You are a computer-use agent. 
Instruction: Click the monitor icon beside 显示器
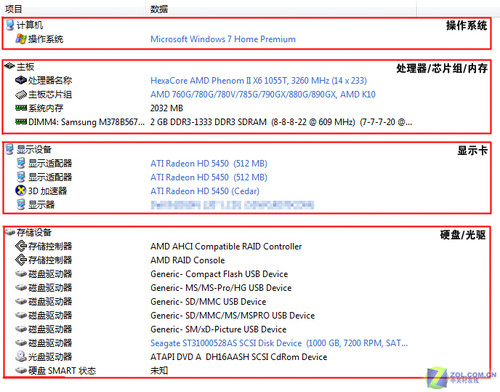[x=21, y=204]
